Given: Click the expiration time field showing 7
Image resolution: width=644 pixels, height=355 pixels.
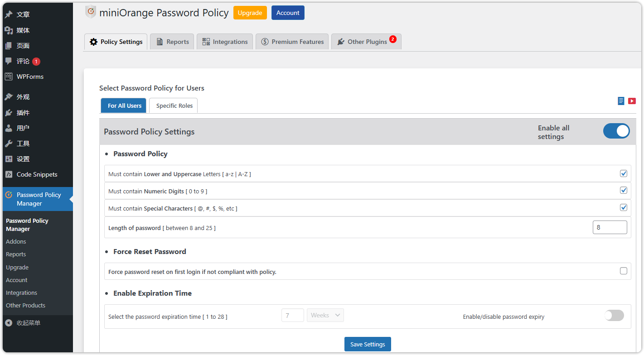Looking at the screenshot, I should pos(293,315).
